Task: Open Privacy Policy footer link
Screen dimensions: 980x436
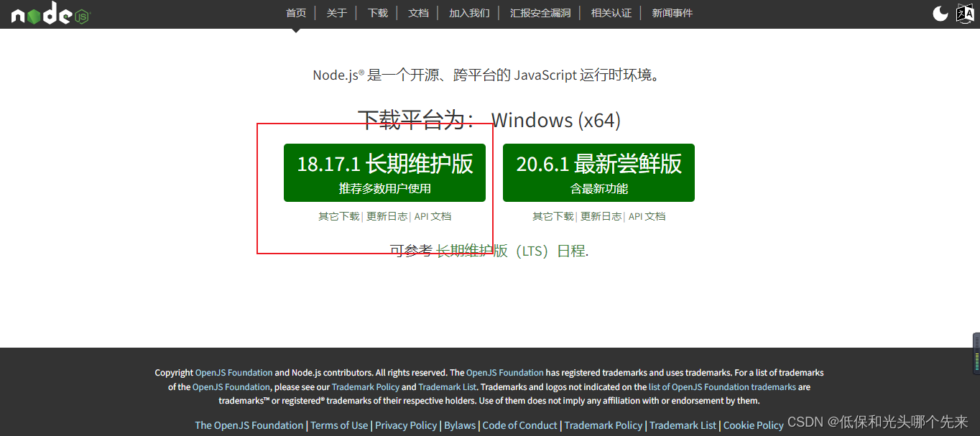Action: (x=406, y=425)
